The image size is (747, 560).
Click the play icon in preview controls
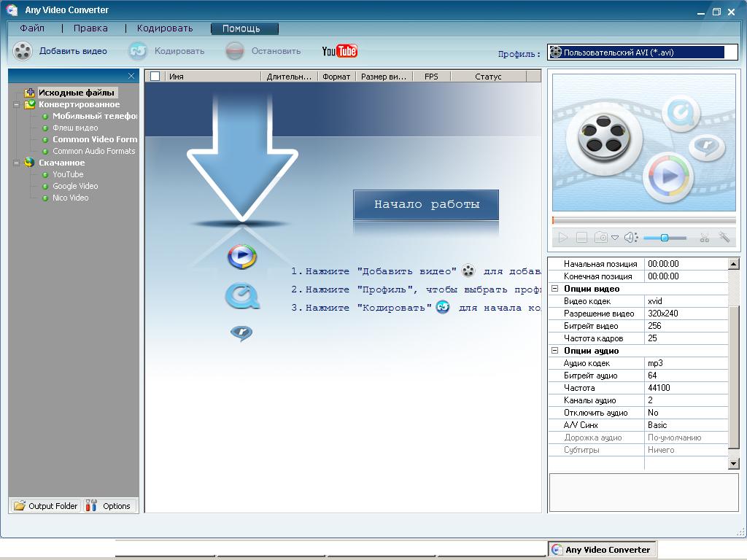click(562, 237)
